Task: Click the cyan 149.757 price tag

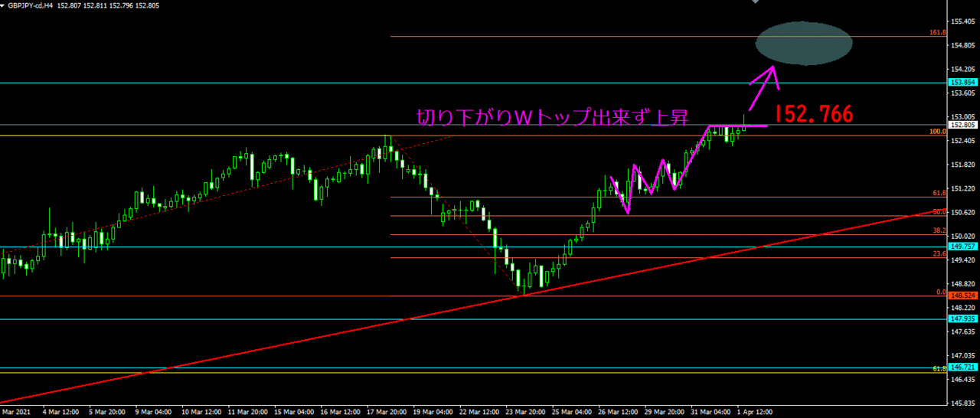Action: coord(962,247)
